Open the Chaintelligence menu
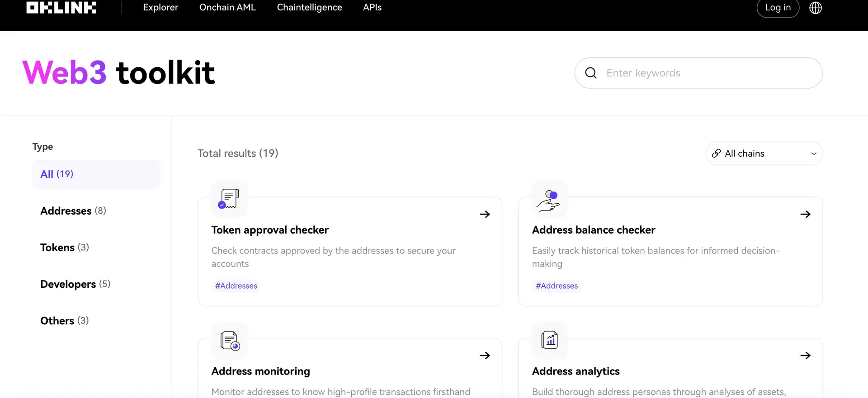Image resolution: width=868 pixels, height=398 pixels. (309, 8)
